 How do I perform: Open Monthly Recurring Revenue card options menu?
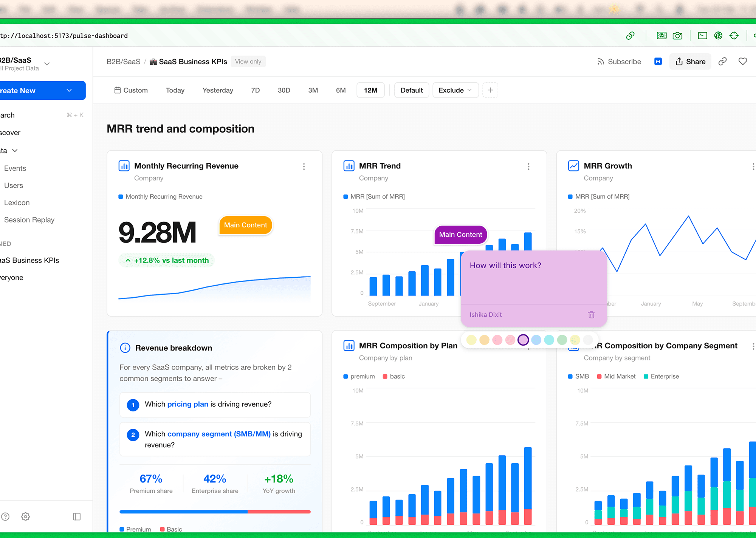click(x=304, y=167)
